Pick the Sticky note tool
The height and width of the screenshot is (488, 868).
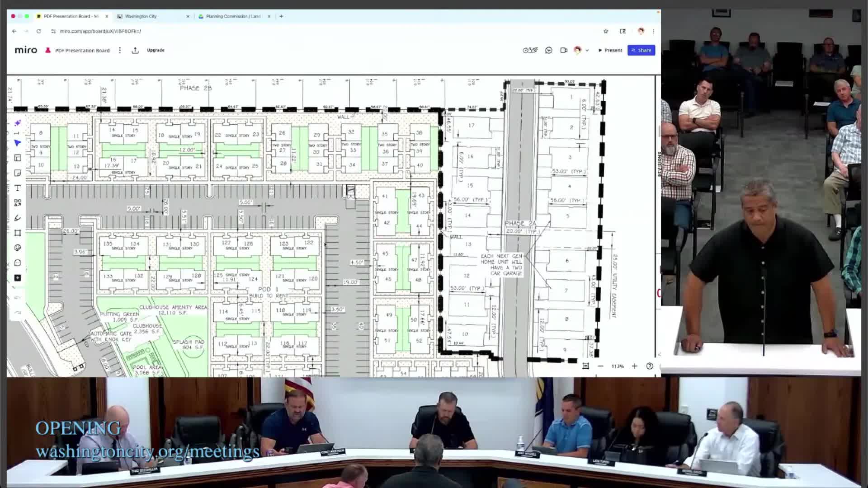18,173
